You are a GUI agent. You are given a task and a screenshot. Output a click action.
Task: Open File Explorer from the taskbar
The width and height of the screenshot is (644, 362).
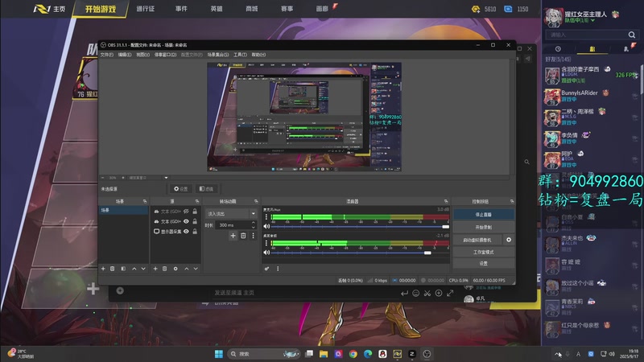pyautogui.click(x=324, y=354)
